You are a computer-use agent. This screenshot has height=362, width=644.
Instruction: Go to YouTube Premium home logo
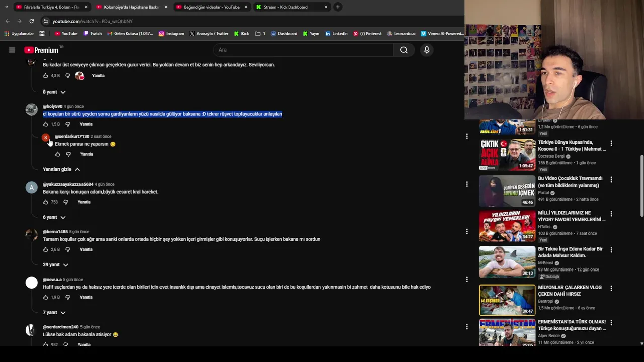41,50
